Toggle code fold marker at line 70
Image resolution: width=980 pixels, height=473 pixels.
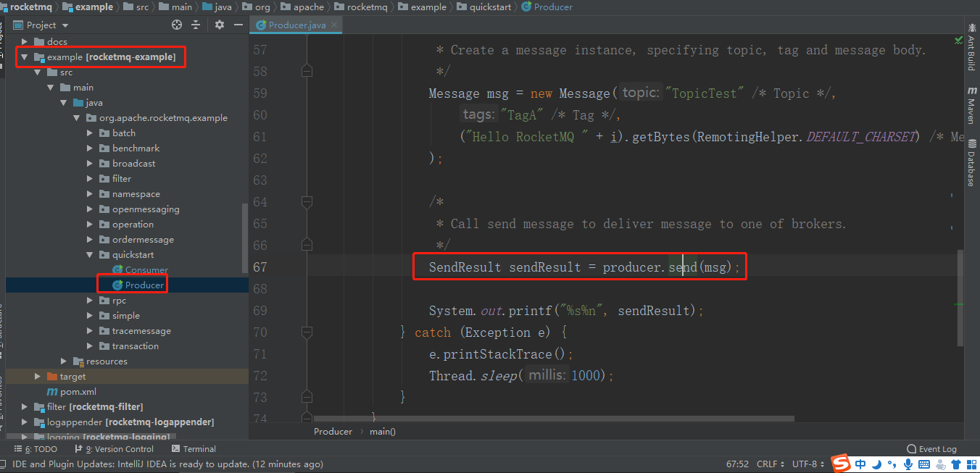pyautogui.click(x=307, y=332)
